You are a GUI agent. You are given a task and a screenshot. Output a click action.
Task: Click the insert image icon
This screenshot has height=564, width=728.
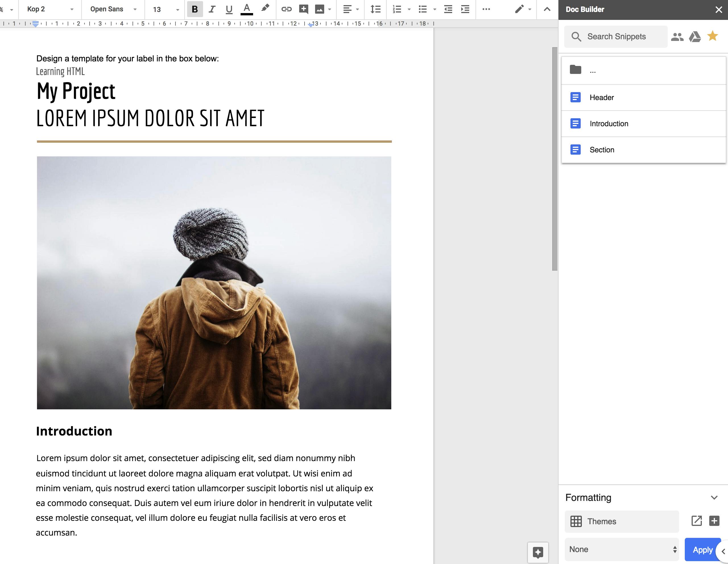319,9
